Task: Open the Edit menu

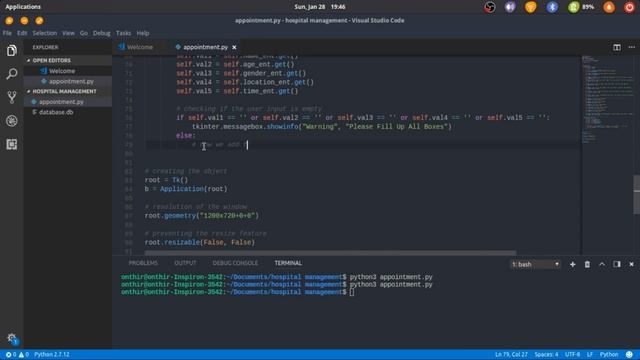Action: coord(22,33)
